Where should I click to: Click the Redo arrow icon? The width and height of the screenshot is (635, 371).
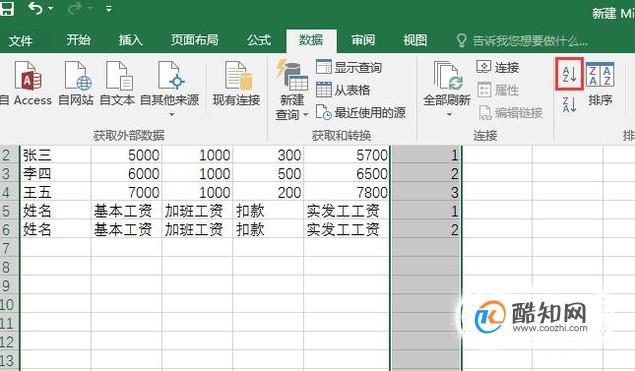click(74, 9)
